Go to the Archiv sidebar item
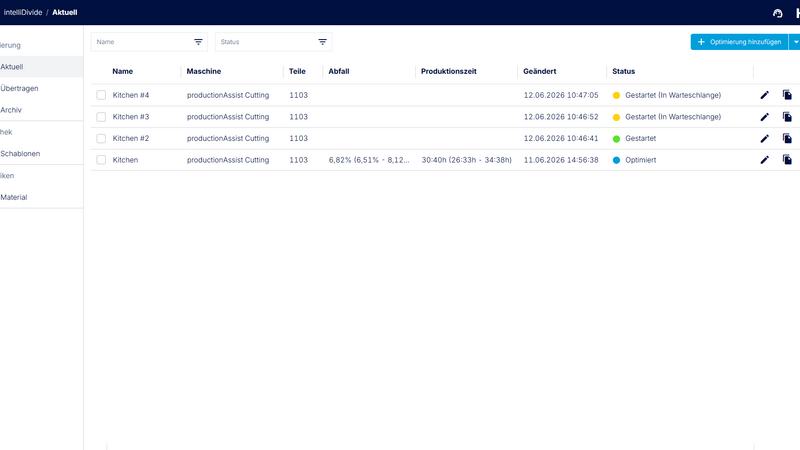The image size is (800, 450). click(11, 110)
